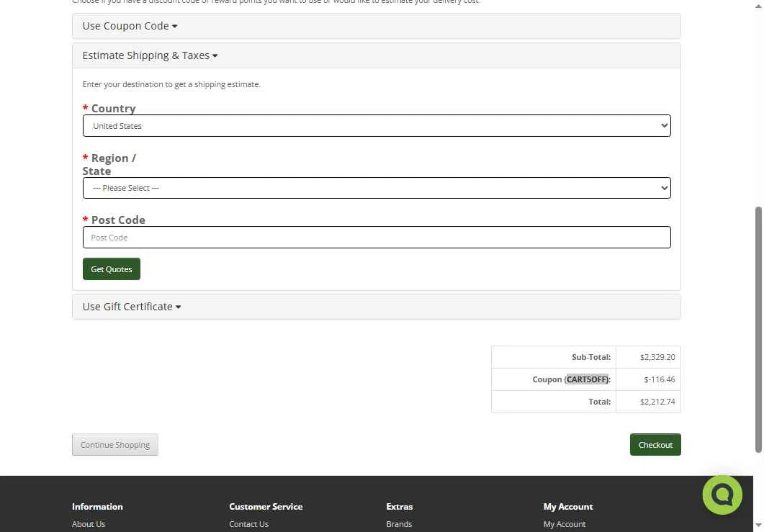Click the shipping estimate instruction text

[171, 84]
